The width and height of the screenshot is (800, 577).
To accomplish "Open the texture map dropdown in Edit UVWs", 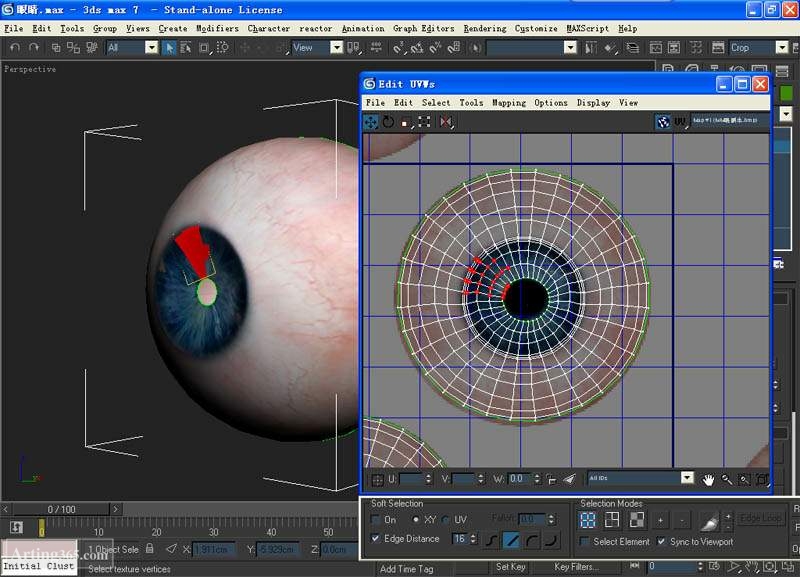I will tap(730, 120).
